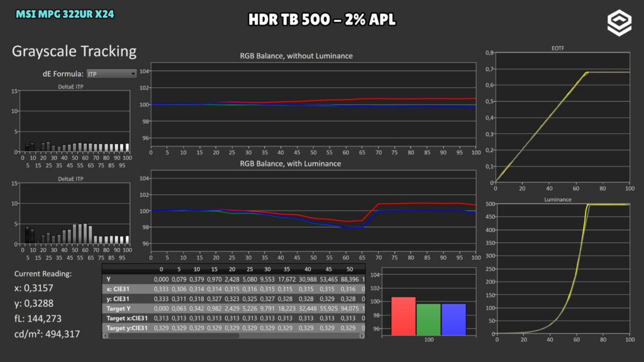This screenshot has width=644, height=362.
Task: Click the 'dE Formula:' label
Action: point(63,74)
